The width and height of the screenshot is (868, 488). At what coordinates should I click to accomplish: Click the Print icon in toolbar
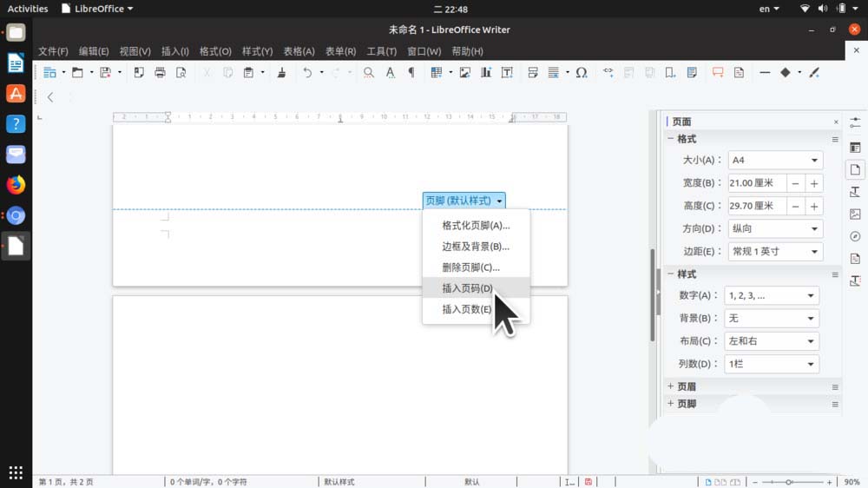160,73
